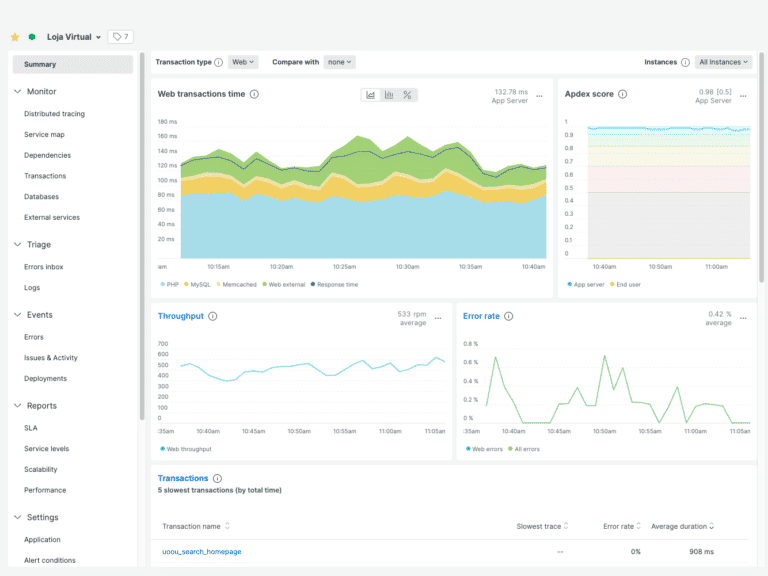
Task: Click the Throughput chart title link
Action: [x=180, y=316]
